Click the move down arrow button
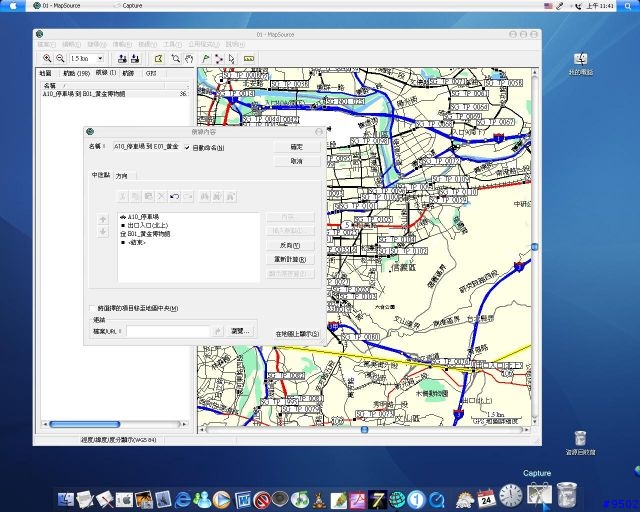 pos(103,232)
